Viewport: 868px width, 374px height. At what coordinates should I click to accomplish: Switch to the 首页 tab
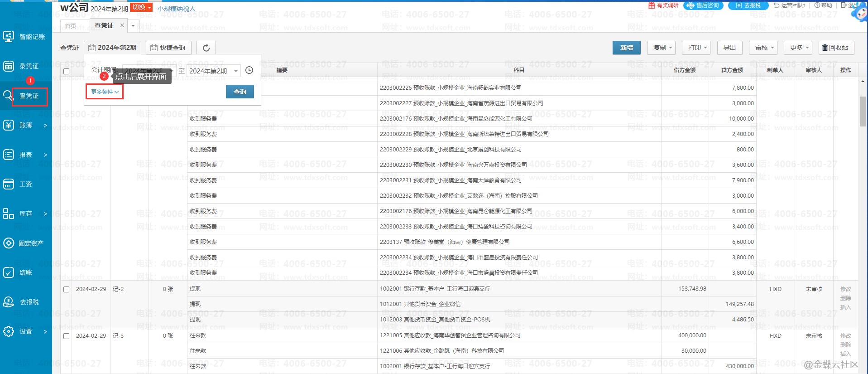click(x=71, y=26)
